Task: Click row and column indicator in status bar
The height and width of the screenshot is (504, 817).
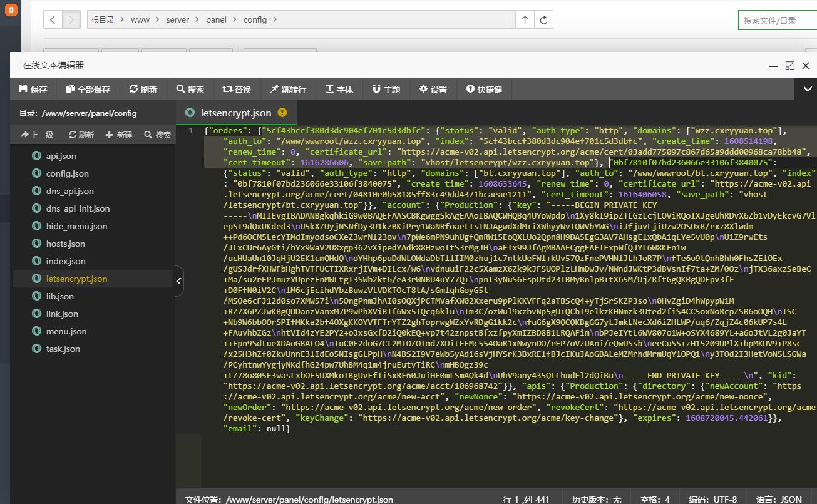Action: [x=526, y=499]
